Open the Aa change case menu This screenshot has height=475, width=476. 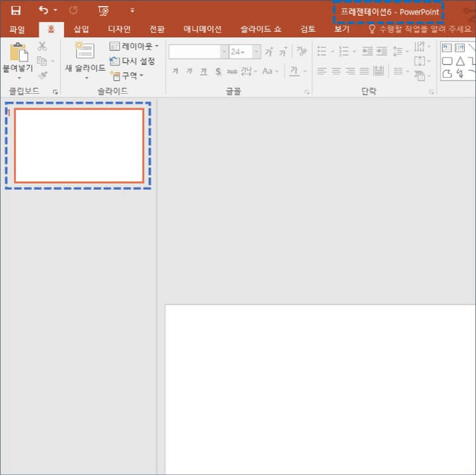(270, 71)
